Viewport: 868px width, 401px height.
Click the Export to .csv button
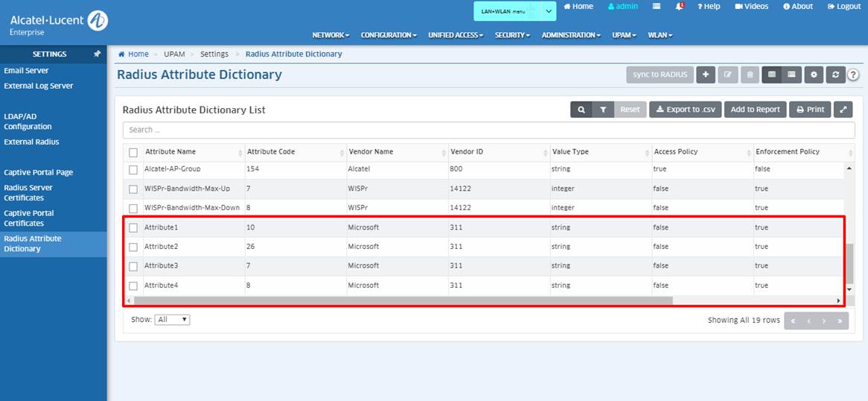pos(685,110)
